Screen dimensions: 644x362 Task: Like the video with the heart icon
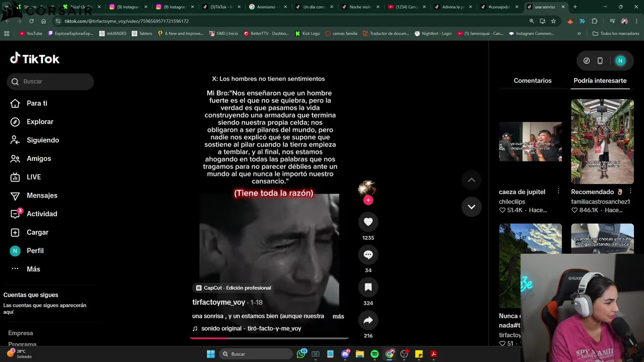click(368, 222)
